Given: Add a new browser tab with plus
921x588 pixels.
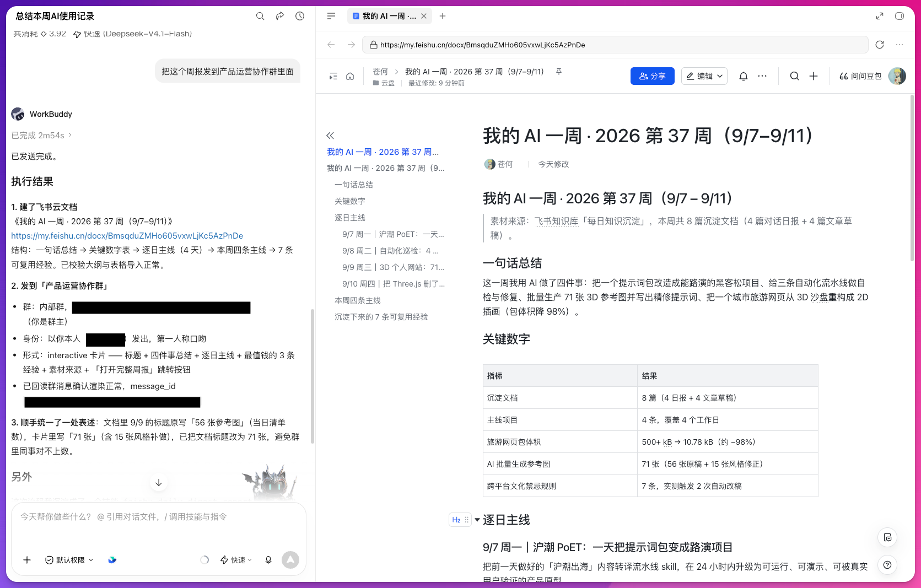Looking at the screenshot, I should tap(443, 16).
